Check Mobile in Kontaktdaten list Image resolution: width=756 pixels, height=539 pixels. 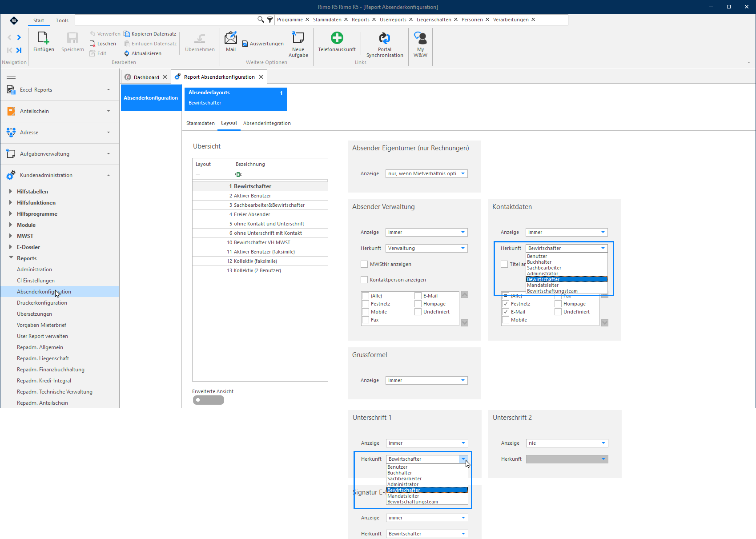pos(506,320)
